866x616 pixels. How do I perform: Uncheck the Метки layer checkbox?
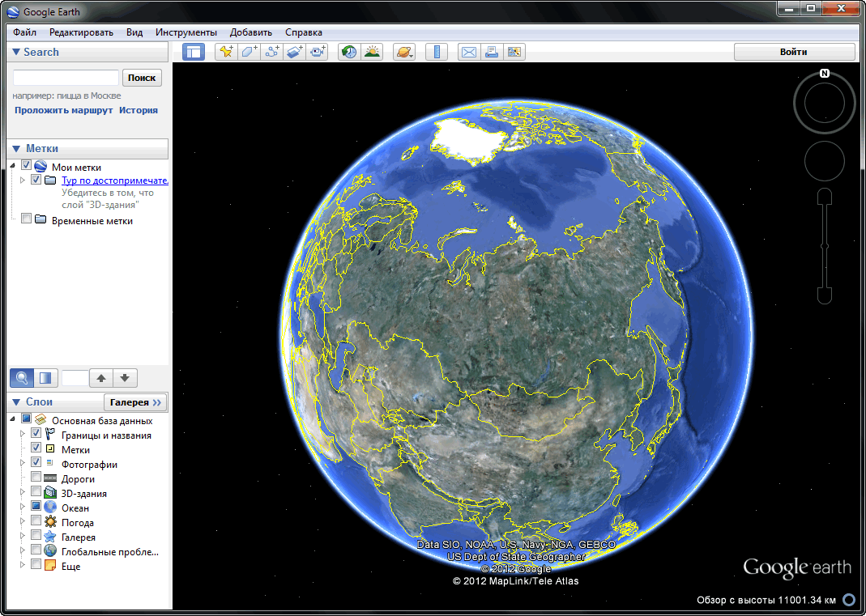coord(36,447)
